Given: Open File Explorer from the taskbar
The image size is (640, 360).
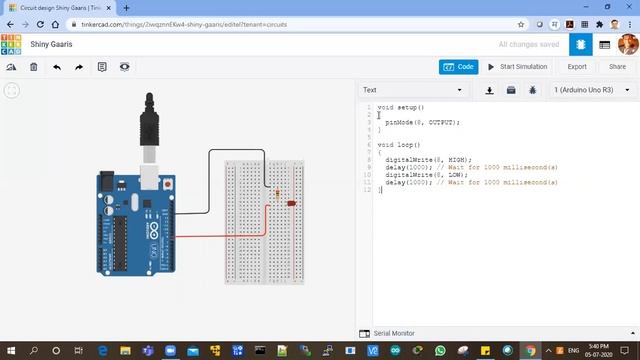Looking at the screenshot, I should coord(125,351).
